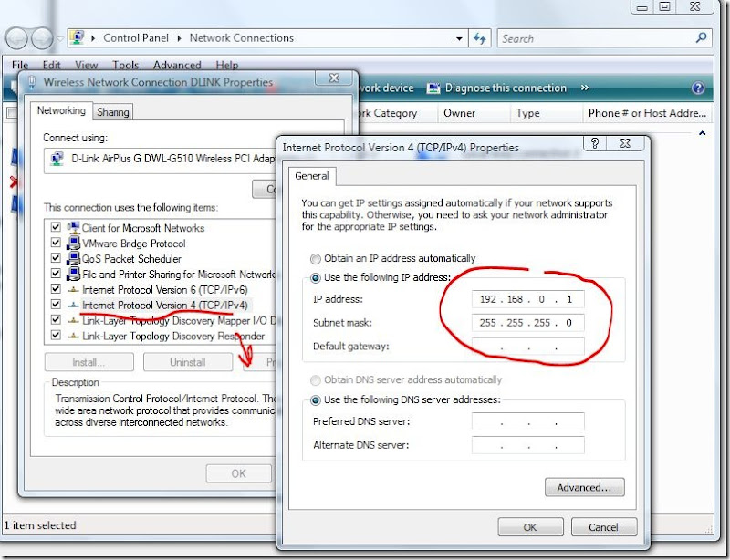
Task: Open the Advanced menu
Action: (177, 65)
